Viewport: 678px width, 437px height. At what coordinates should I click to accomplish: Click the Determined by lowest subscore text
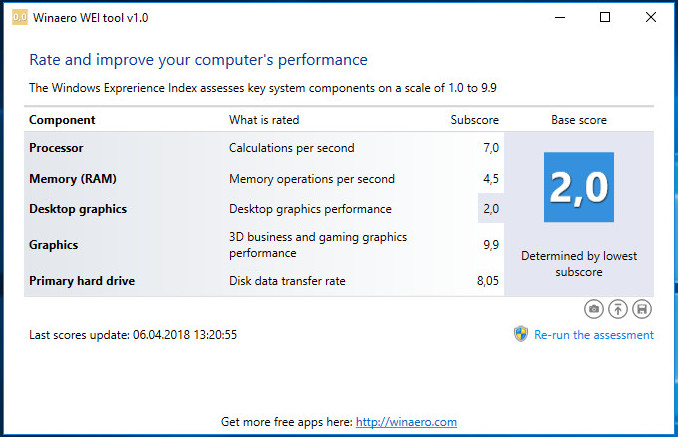[579, 264]
